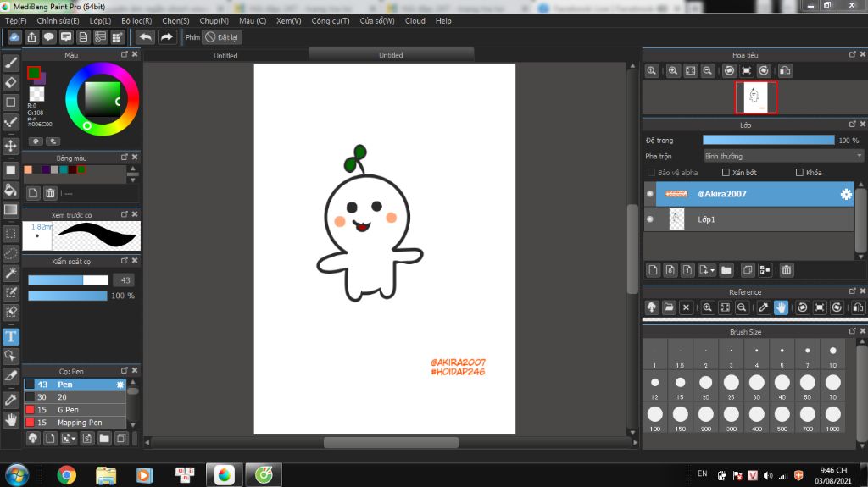
Task: Open the Pha trộn blend mode dropdown
Action: (783, 156)
